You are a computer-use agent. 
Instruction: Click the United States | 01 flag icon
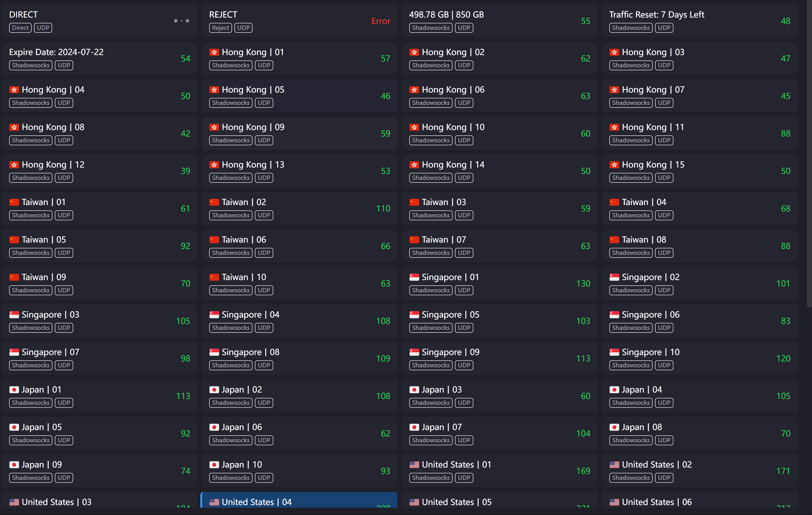coord(414,465)
